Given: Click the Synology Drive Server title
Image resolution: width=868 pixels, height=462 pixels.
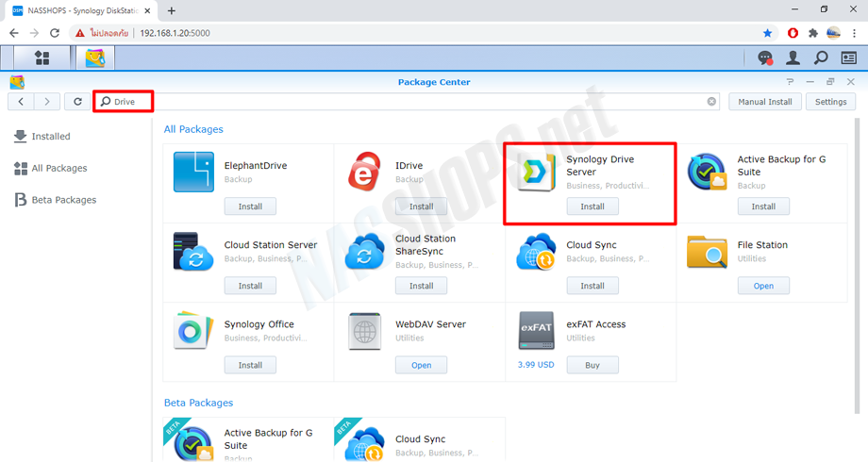Looking at the screenshot, I should [x=600, y=165].
